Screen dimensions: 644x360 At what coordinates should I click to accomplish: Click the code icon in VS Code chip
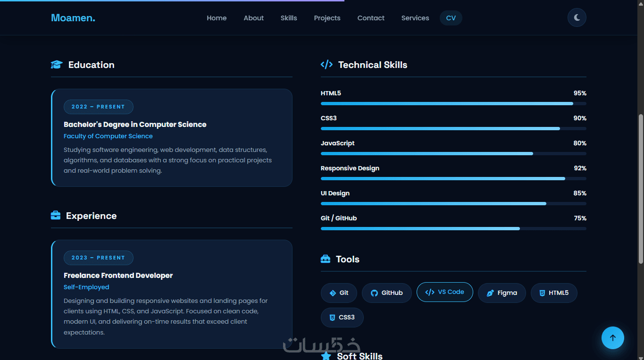[429, 292]
